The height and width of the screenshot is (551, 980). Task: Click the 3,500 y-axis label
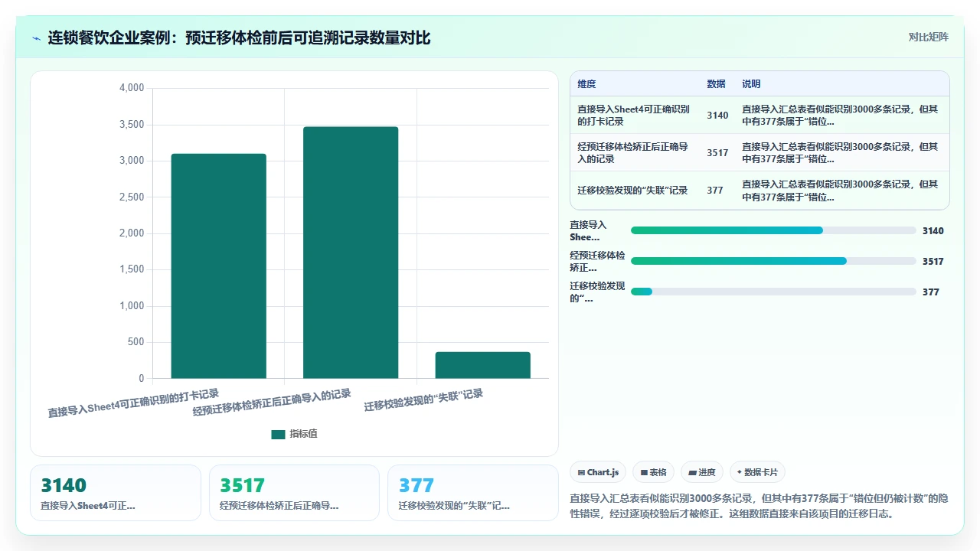pos(132,124)
